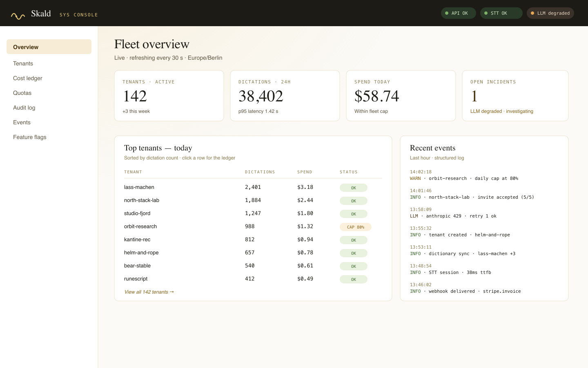
Task: Open the Open Incidents card
Action: pos(515,96)
